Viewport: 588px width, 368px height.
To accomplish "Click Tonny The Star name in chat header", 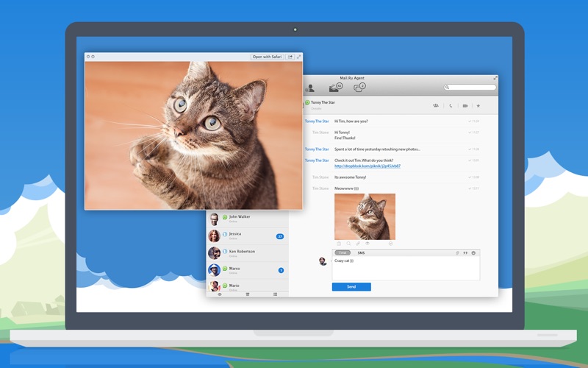I will click(323, 102).
